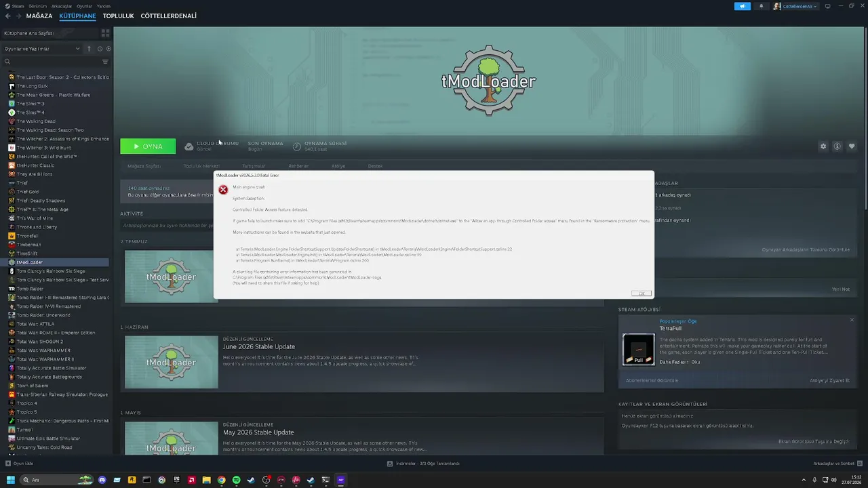Click the Windows Start button

click(x=10, y=480)
